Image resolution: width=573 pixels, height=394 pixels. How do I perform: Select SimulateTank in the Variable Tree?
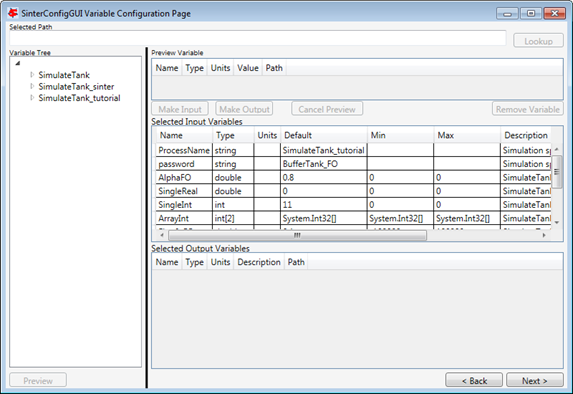tap(64, 75)
